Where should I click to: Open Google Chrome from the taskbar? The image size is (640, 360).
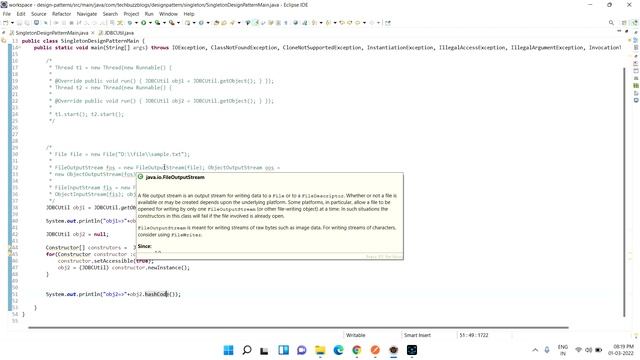357,350
